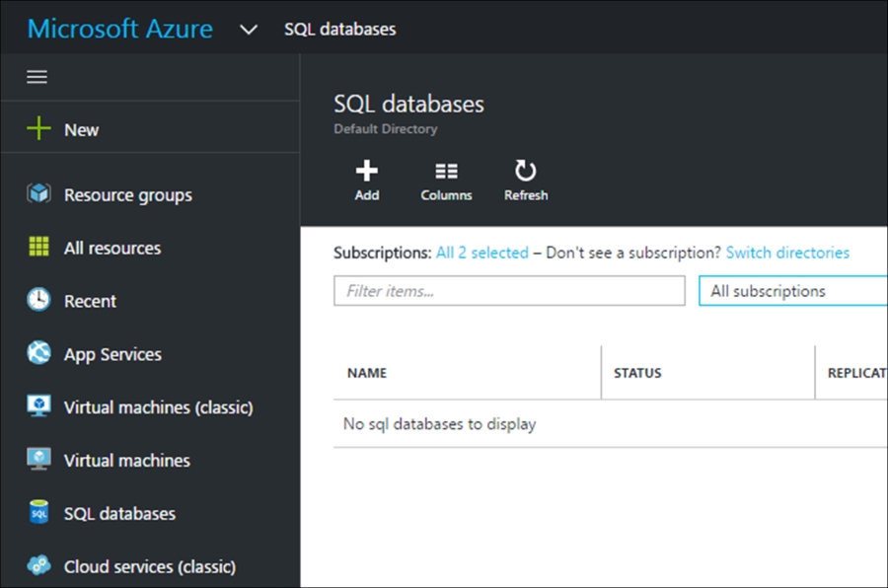
Task: Open Resource groups in the sidebar
Action: coord(128,195)
